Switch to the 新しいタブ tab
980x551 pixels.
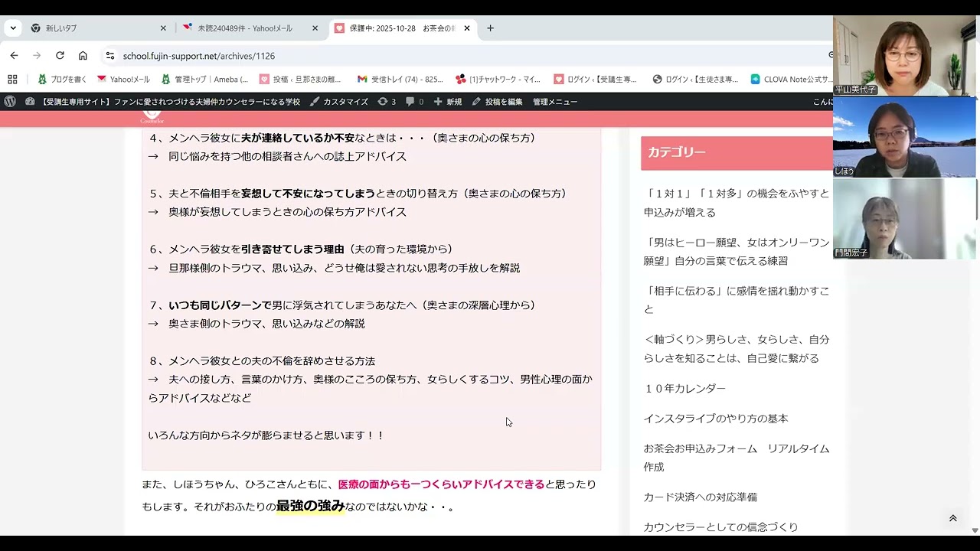pos(92,28)
